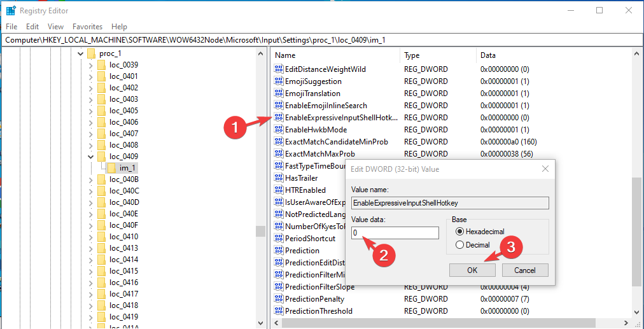Expand the loc_0418 key
Viewport: 644px width, 329px height.
[x=91, y=305]
